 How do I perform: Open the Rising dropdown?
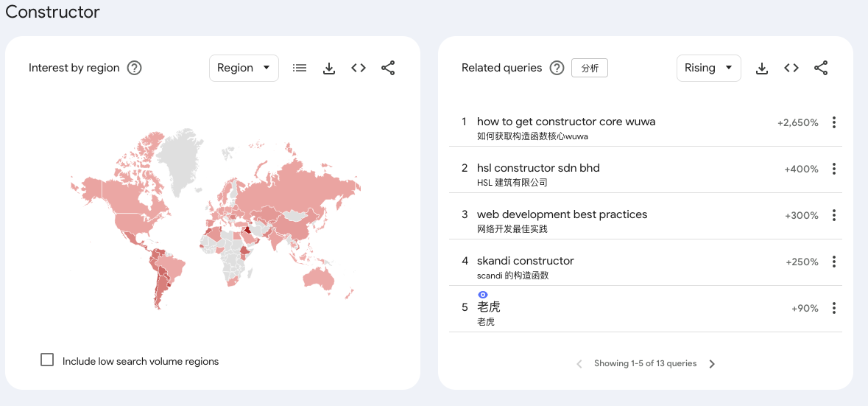[709, 68]
